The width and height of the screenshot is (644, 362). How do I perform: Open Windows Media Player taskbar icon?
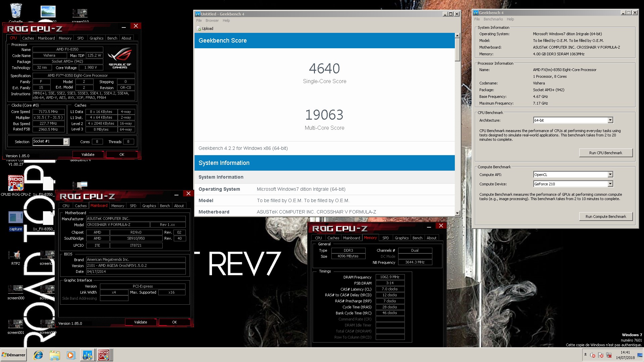(71, 355)
